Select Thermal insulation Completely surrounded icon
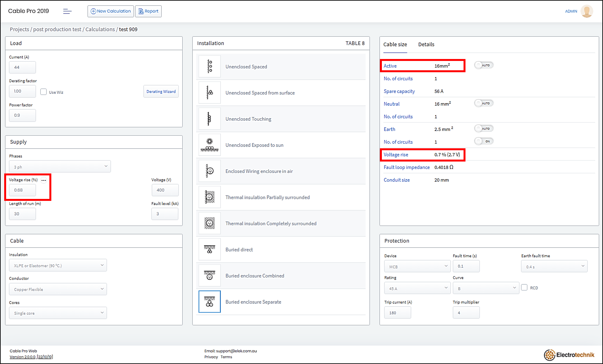 point(210,223)
